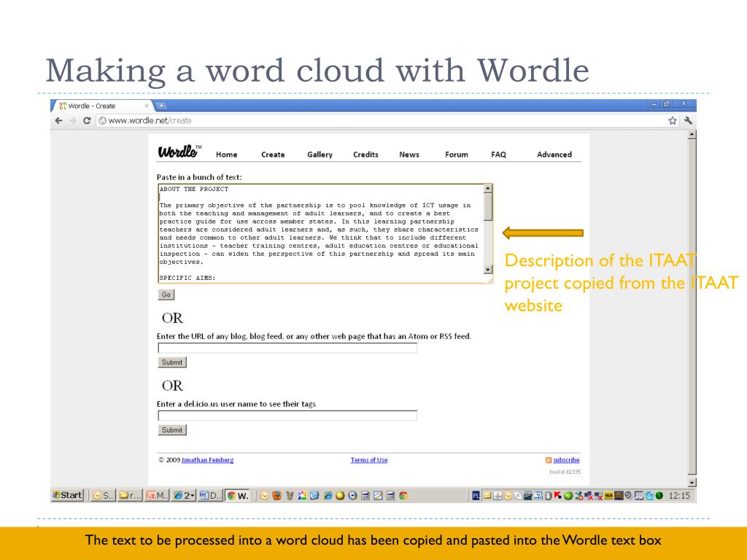Screen dimensions: 747x560
Task: Focus the del.icio.us user name field
Action: coord(287,416)
